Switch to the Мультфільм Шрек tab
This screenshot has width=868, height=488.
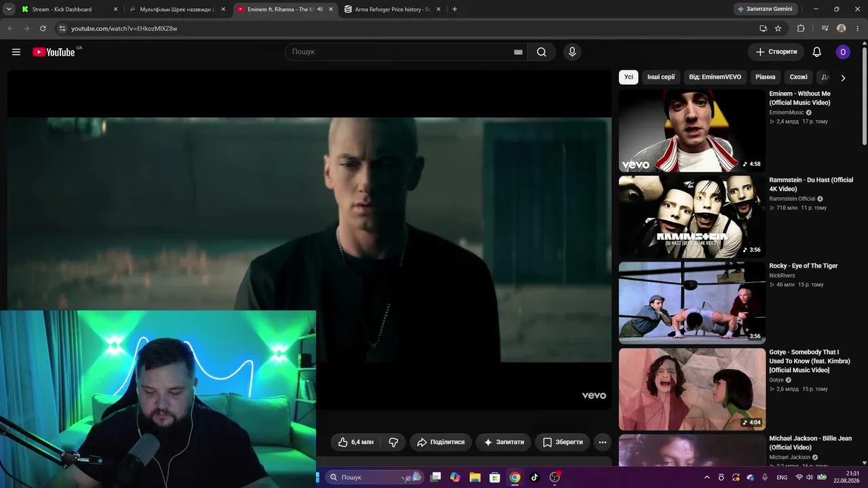pyautogui.click(x=177, y=9)
